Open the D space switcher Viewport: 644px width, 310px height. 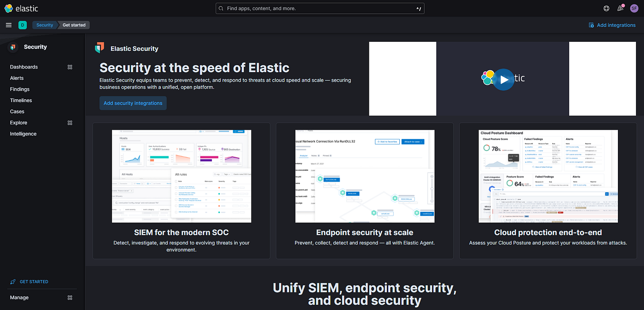22,25
